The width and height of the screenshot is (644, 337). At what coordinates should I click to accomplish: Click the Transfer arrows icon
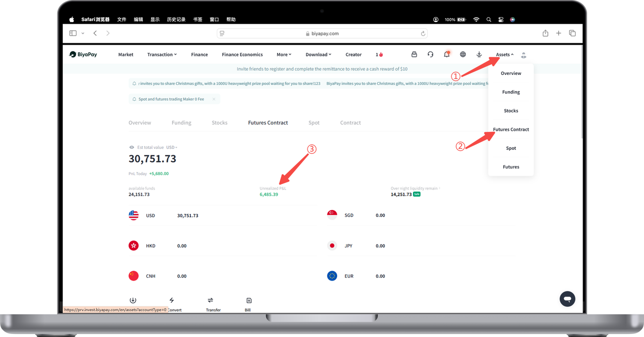pos(210,300)
